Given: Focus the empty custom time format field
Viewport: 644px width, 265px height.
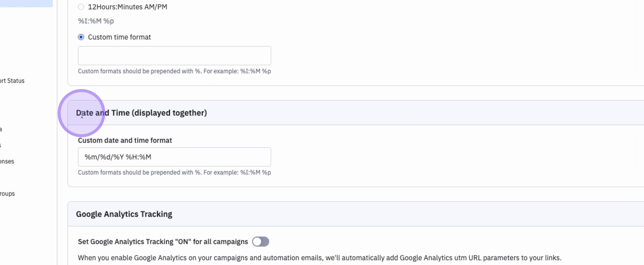Looking at the screenshot, I should 174,55.
